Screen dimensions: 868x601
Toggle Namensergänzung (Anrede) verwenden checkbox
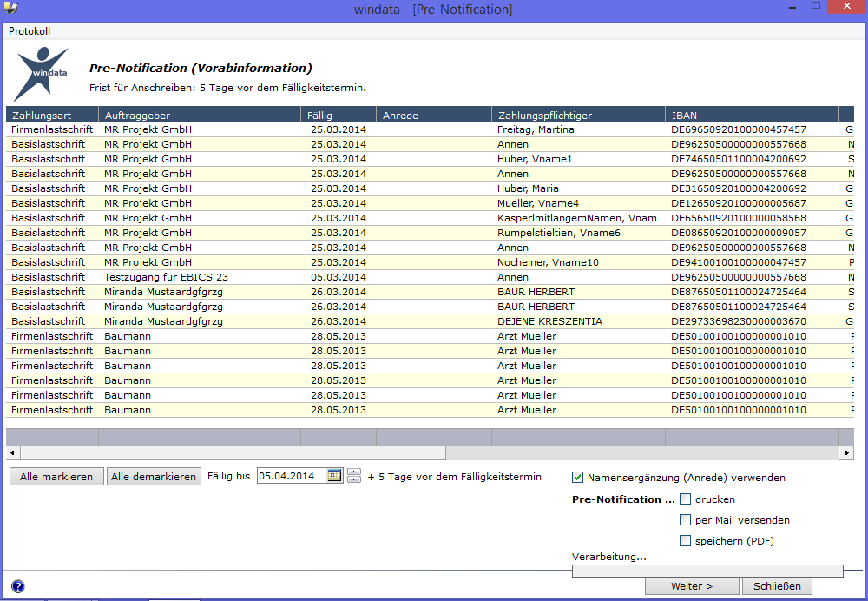click(x=577, y=478)
